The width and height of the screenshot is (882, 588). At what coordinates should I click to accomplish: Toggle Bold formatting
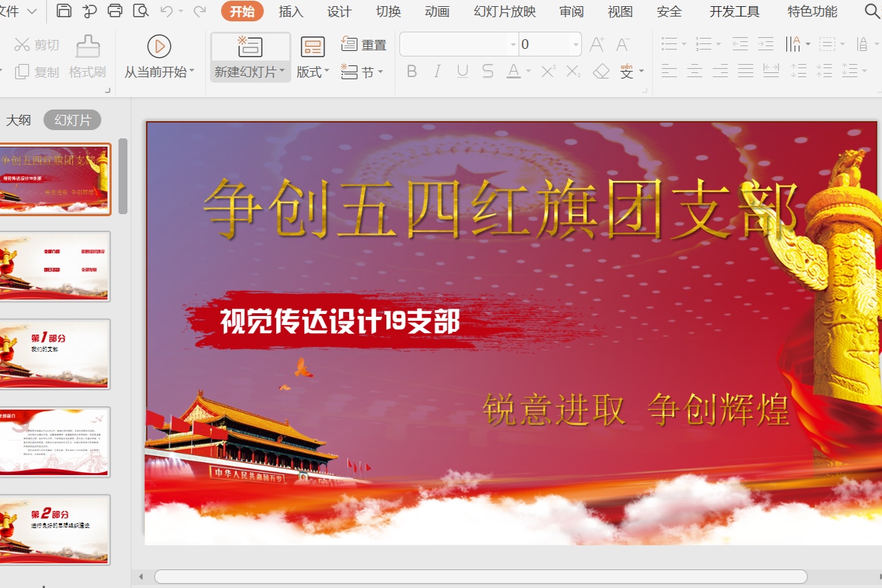pyautogui.click(x=412, y=71)
